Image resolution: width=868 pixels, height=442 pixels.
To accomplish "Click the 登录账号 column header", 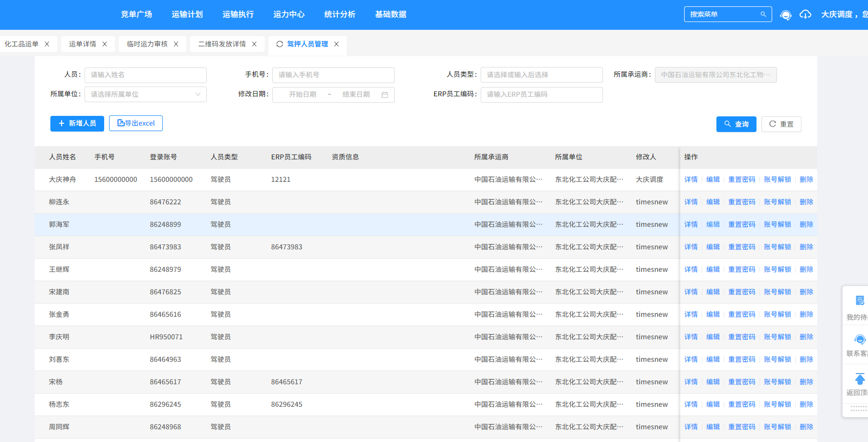I will pyautogui.click(x=163, y=157).
